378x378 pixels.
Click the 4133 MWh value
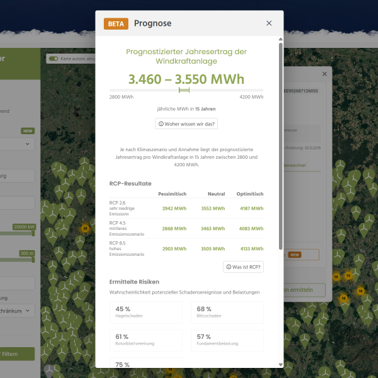[x=252, y=249]
